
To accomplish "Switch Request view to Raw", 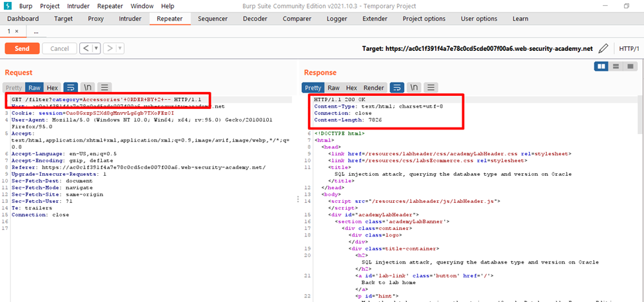I will point(34,87).
